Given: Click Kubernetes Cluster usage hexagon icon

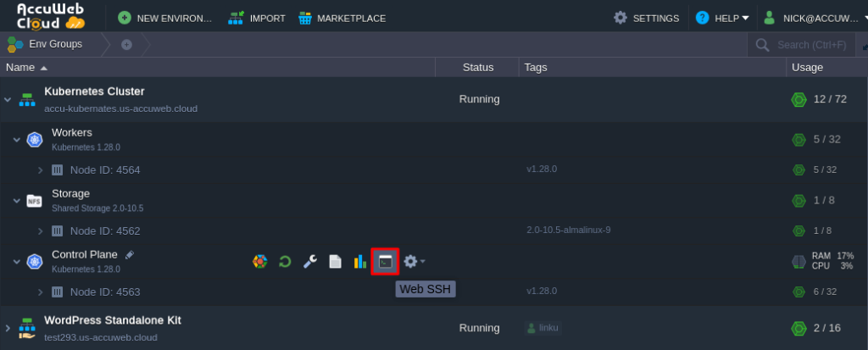Looking at the screenshot, I should pyautogui.click(x=798, y=99).
